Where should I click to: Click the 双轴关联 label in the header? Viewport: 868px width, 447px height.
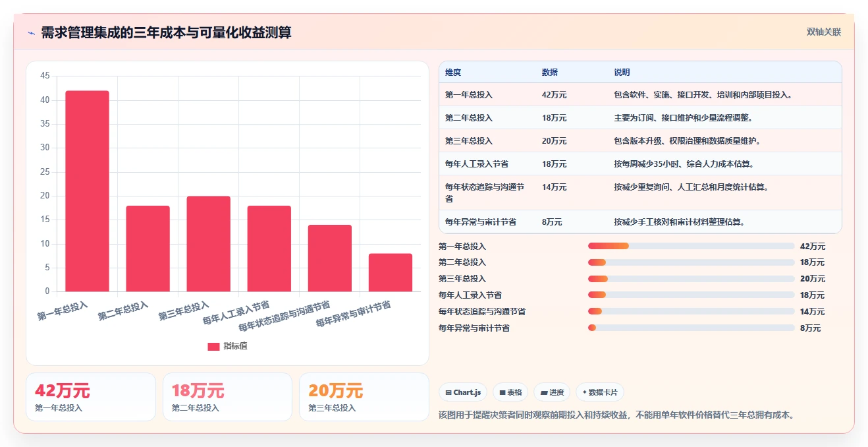[x=824, y=32]
